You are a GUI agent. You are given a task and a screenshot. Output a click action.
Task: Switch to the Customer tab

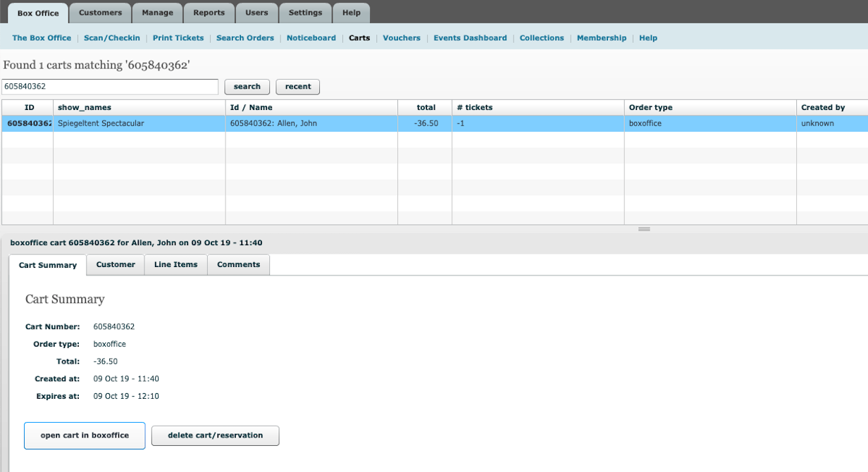coord(116,265)
